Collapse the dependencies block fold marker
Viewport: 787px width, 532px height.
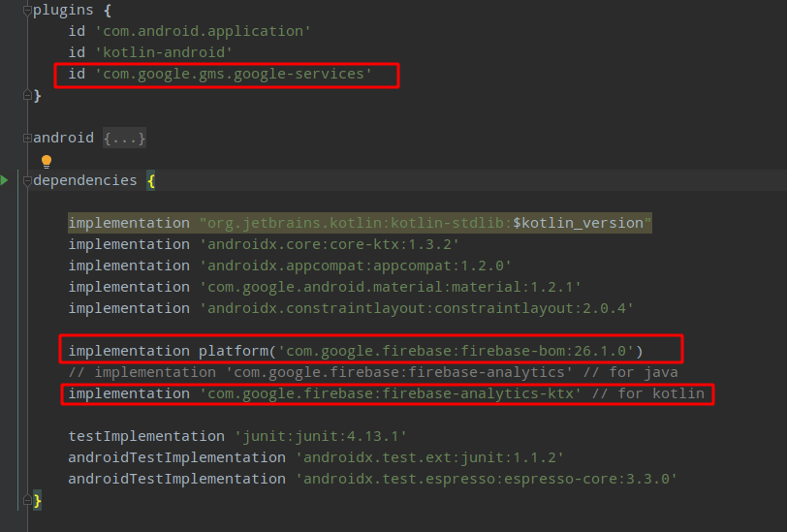click(27, 180)
